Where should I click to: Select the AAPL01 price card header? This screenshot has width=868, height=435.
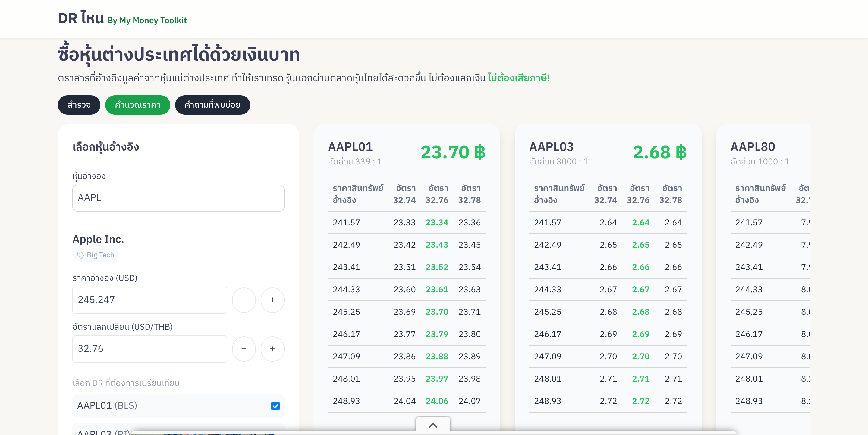(x=351, y=147)
